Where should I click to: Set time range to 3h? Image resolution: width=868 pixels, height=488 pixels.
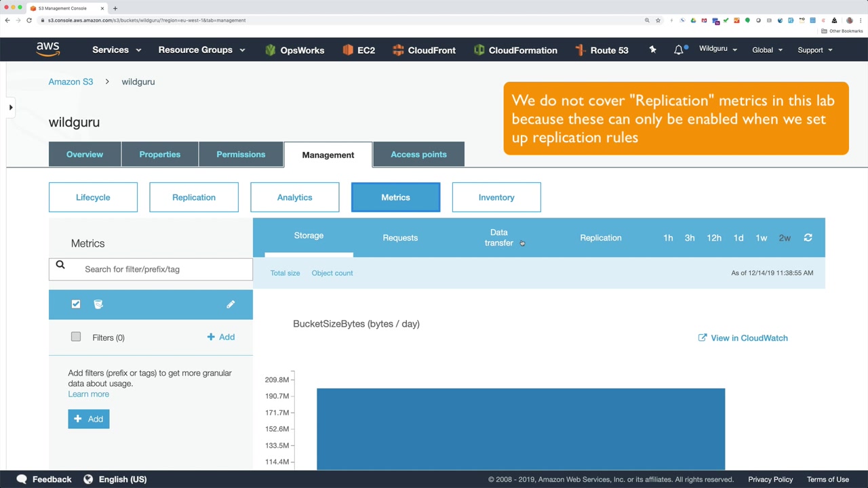[690, 238]
